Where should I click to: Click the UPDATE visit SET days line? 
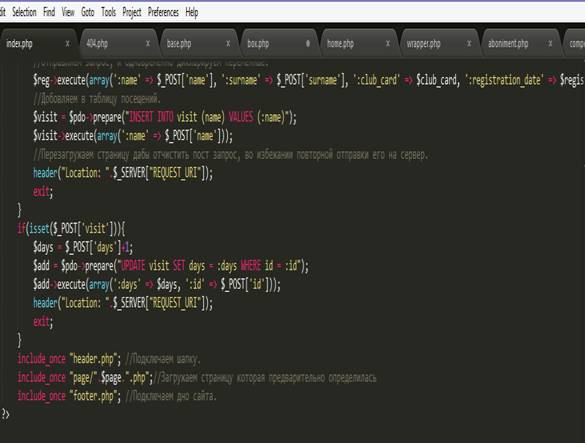click(171, 266)
